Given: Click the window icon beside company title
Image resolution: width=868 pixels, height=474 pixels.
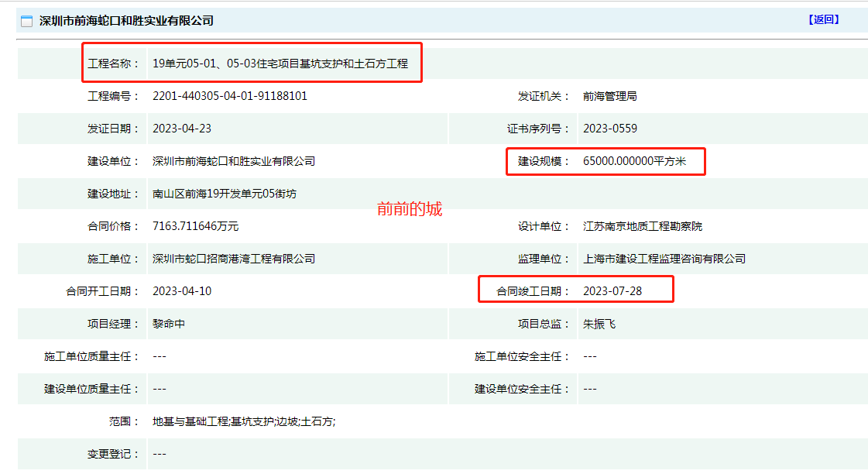Looking at the screenshot, I should [x=26, y=21].
